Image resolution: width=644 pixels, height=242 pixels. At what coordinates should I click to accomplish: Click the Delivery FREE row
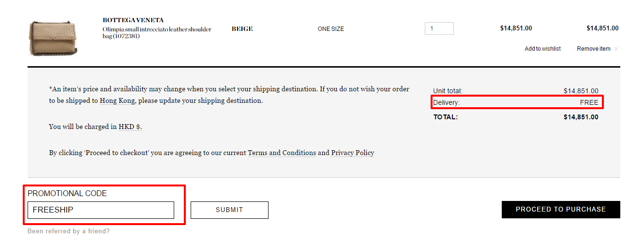click(x=516, y=102)
